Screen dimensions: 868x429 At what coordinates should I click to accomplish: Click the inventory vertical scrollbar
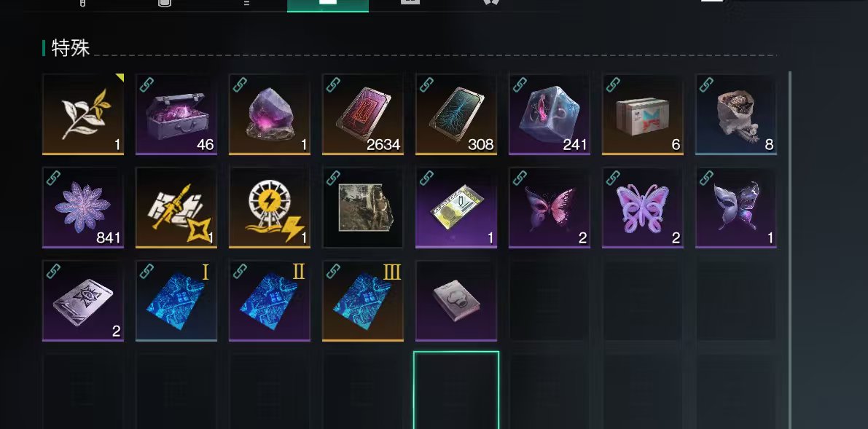coord(789,249)
